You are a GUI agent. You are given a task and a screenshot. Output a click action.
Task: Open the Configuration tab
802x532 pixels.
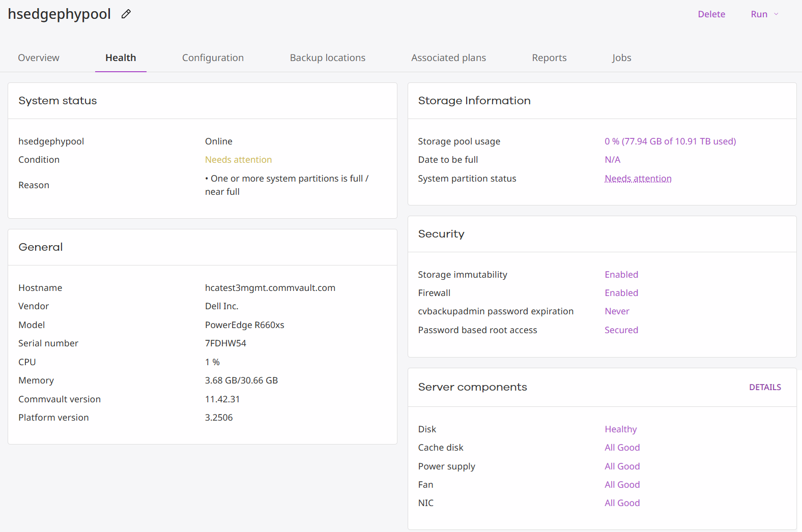pyautogui.click(x=213, y=58)
